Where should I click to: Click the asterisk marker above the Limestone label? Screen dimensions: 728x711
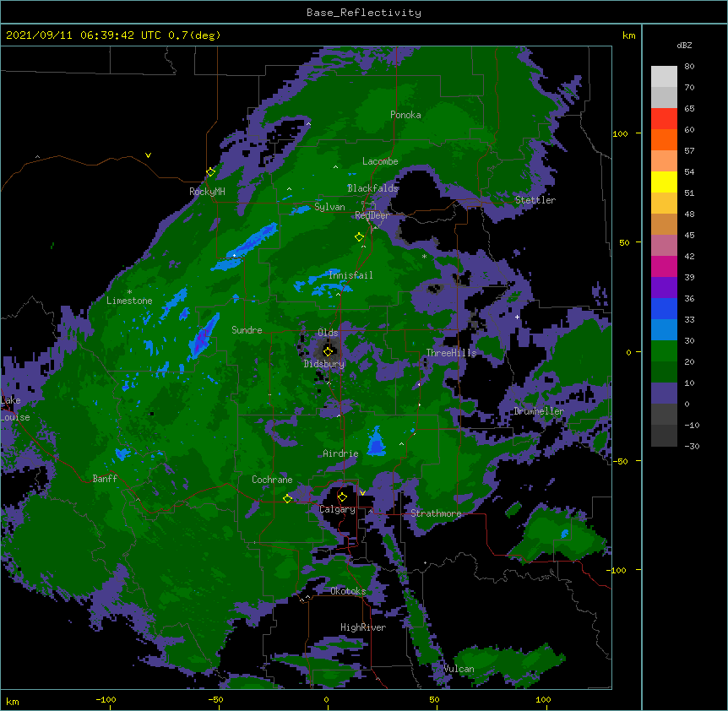point(129,292)
